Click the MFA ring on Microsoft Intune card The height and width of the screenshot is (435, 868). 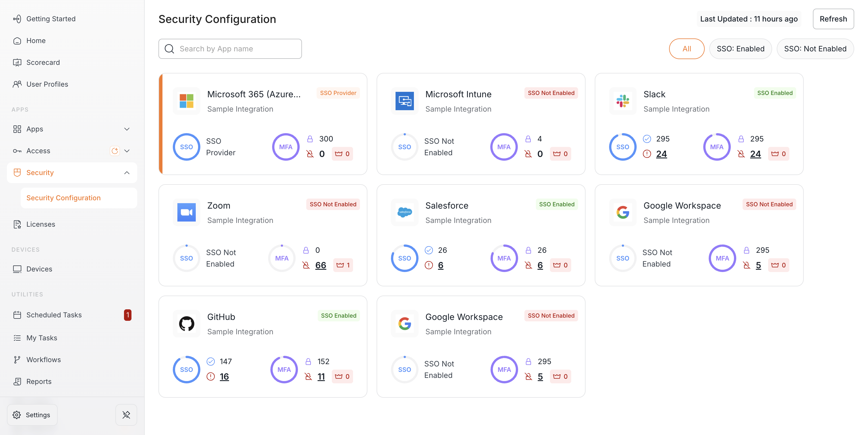(504, 147)
